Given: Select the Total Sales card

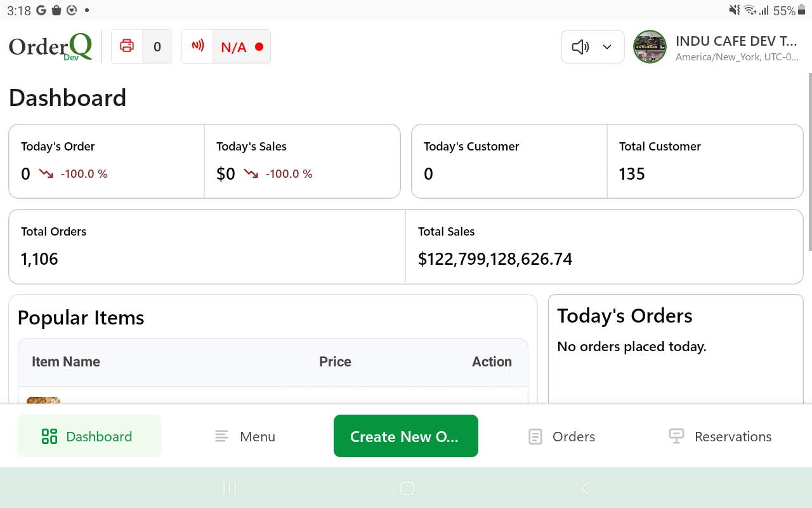Looking at the screenshot, I should [604, 246].
